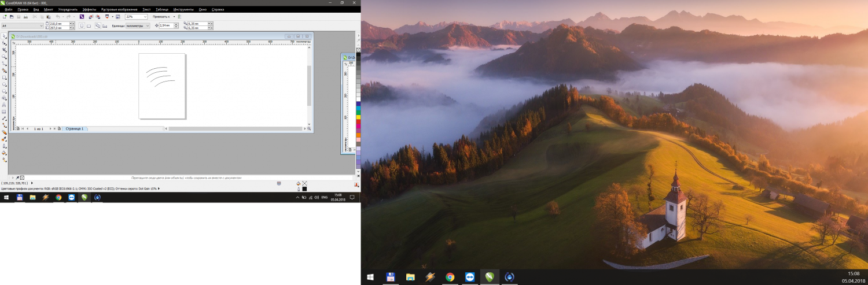Create a new document in CorelDRAW toolbar
The height and width of the screenshot is (285, 868).
(x=5, y=17)
